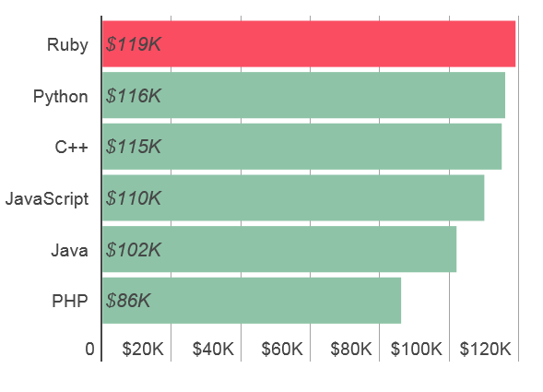Click the $116K value label
The width and height of the screenshot is (543, 392).
point(134,96)
